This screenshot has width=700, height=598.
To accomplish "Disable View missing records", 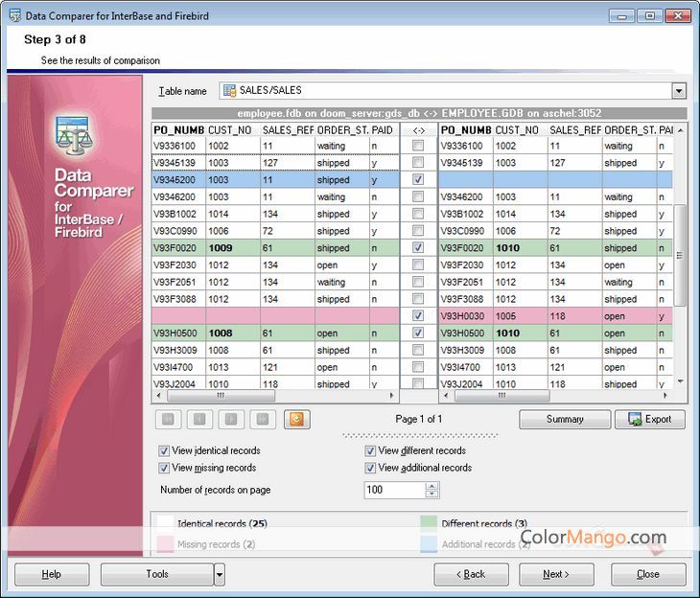I will (164, 468).
